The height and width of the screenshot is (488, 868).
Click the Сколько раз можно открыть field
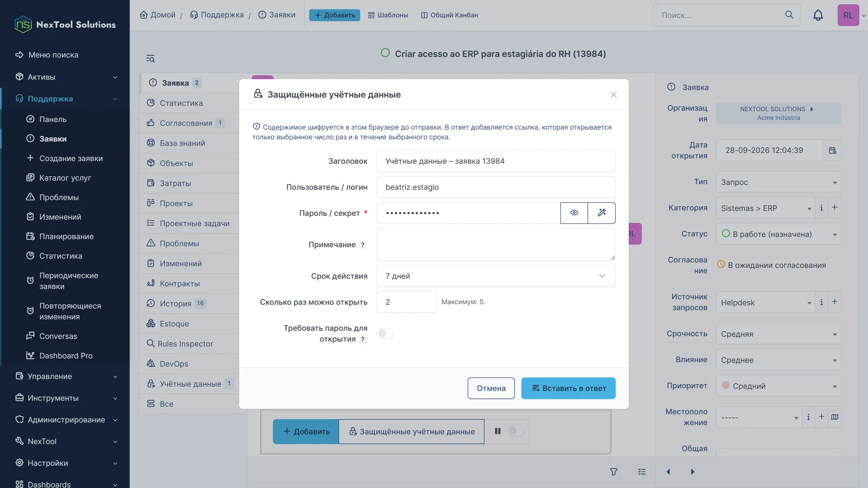click(x=406, y=302)
